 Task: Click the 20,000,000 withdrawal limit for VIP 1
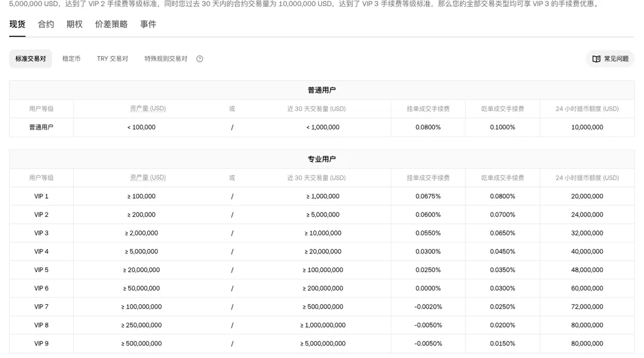pos(587,196)
